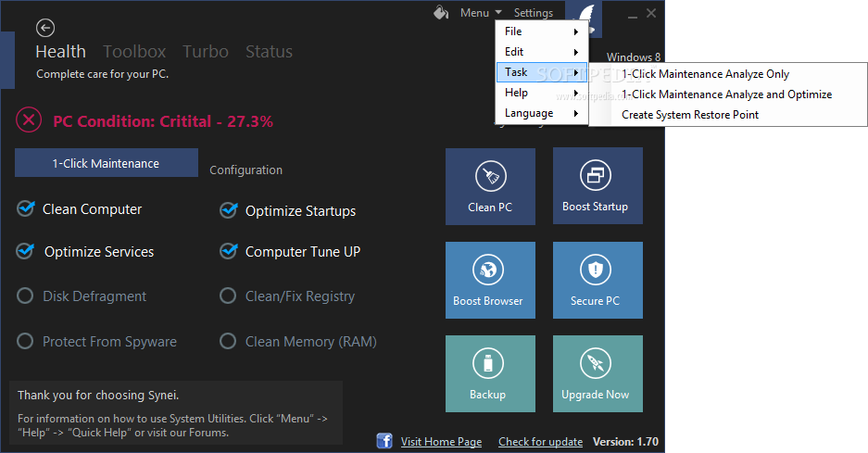Select 1-Click Maintenance Analyze and Optimize
The image size is (868, 453).
tap(727, 94)
